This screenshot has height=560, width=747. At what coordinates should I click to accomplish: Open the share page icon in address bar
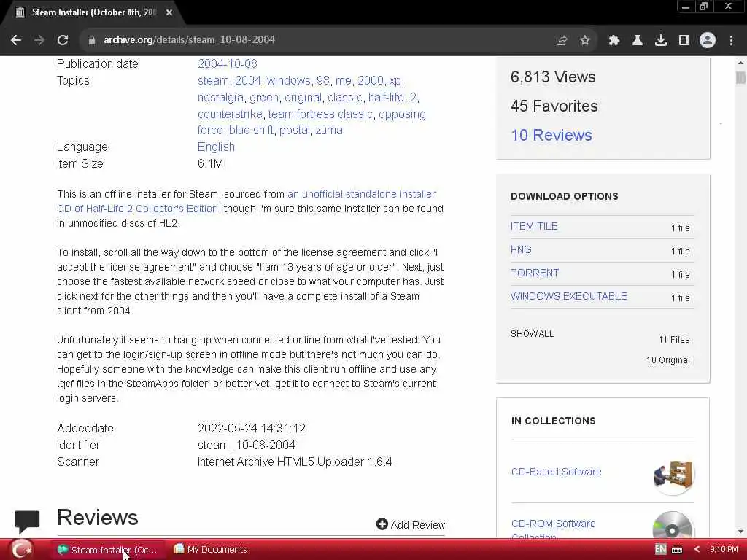[x=562, y=41]
